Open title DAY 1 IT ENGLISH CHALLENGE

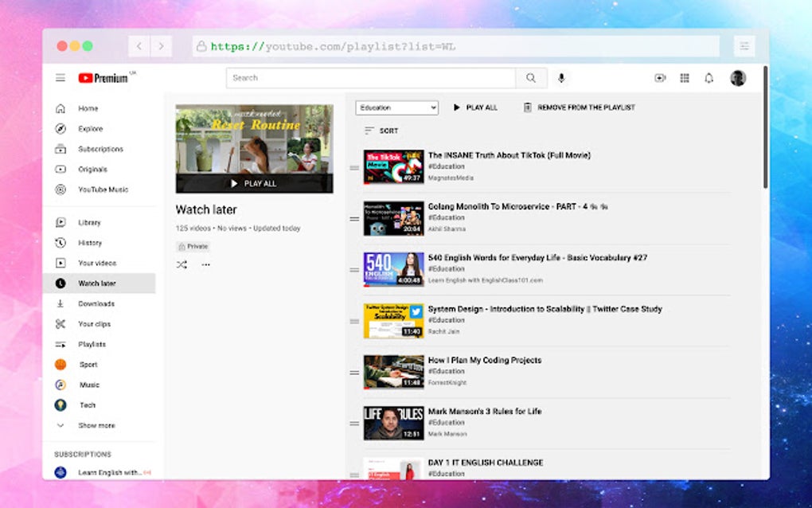tap(486, 463)
